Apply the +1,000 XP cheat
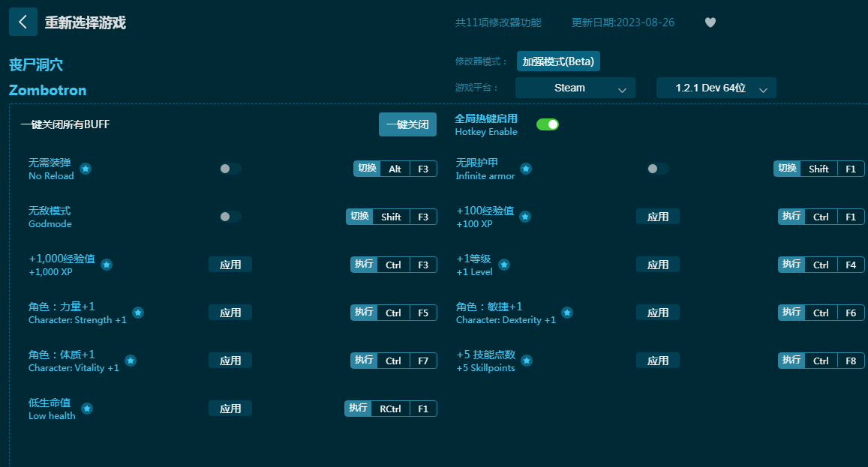The image size is (868, 467). (230, 265)
